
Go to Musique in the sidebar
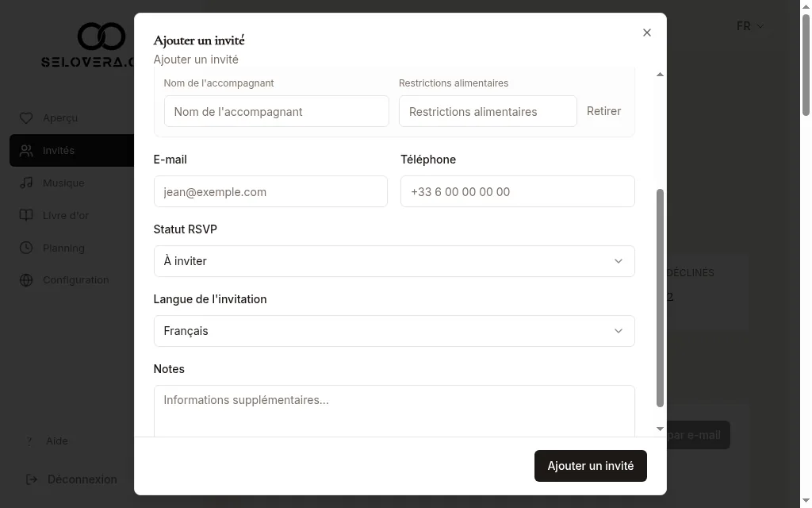(x=71, y=183)
